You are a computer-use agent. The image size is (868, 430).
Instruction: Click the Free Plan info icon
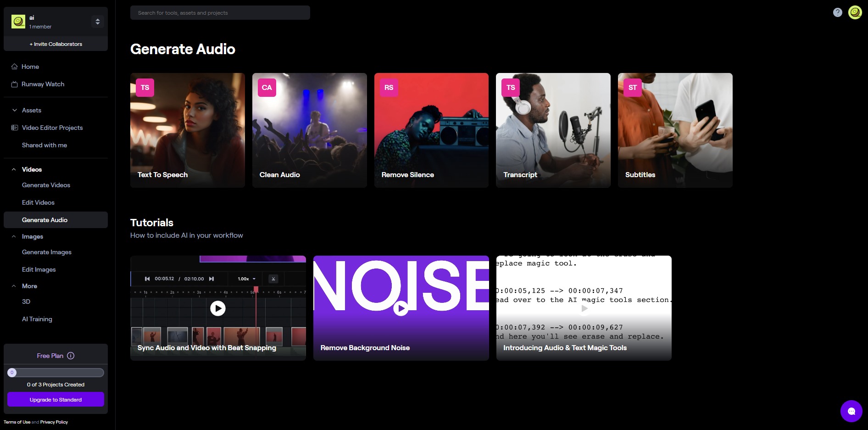(71, 356)
